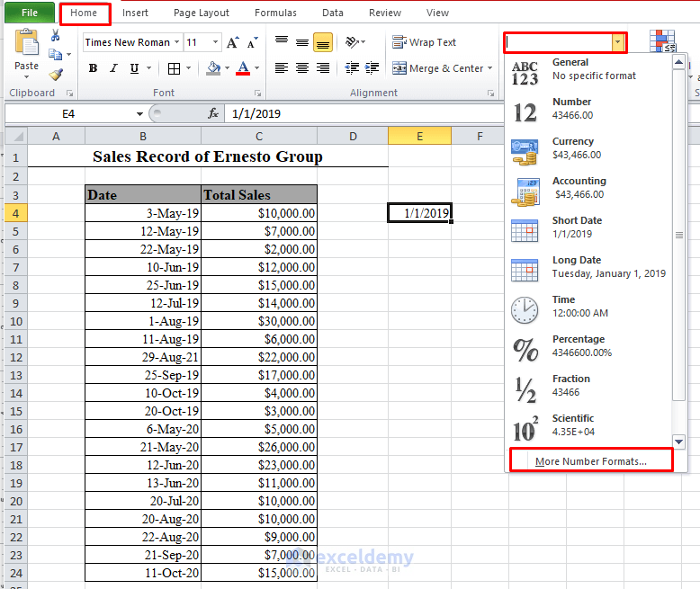This screenshot has width=700, height=589.
Task: Open Font dialog launcher
Action: tap(257, 94)
